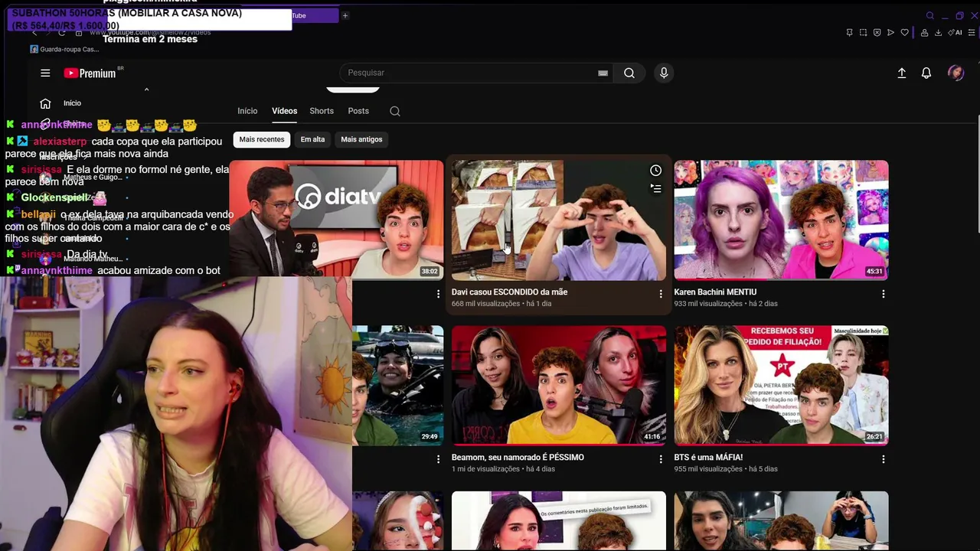980x551 pixels.
Task: Open the browser easy setup sliders icon
Action: [972, 33]
